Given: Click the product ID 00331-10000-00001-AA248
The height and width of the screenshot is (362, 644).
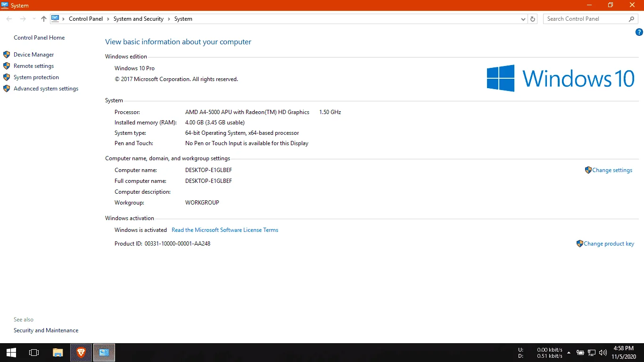Looking at the screenshot, I should (x=177, y=244).
